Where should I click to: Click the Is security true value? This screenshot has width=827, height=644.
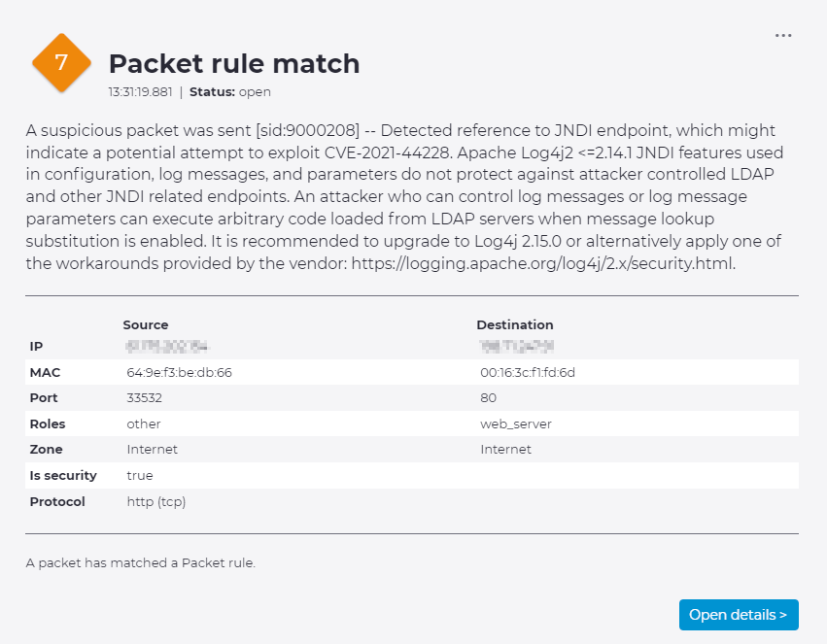click(139, 476)
